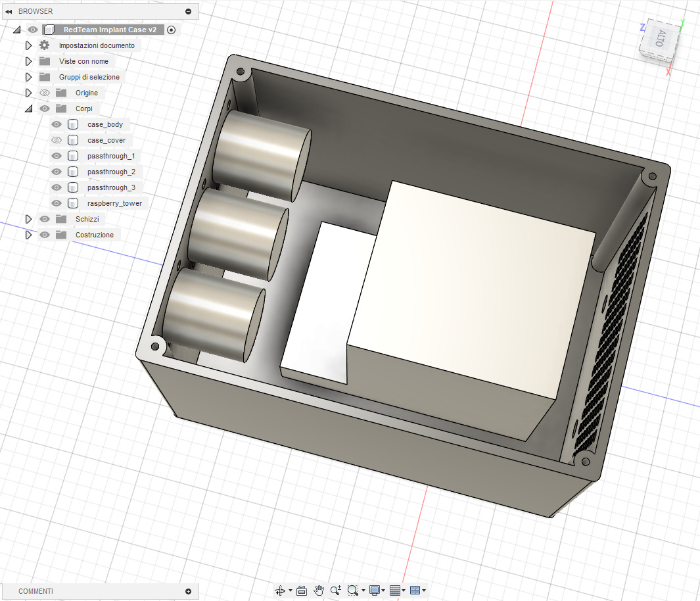Screen dimensions: 700x601
Task: Select the Orbit tool in navigation bar
Action: pyautogui.click(x=280, y=590)
